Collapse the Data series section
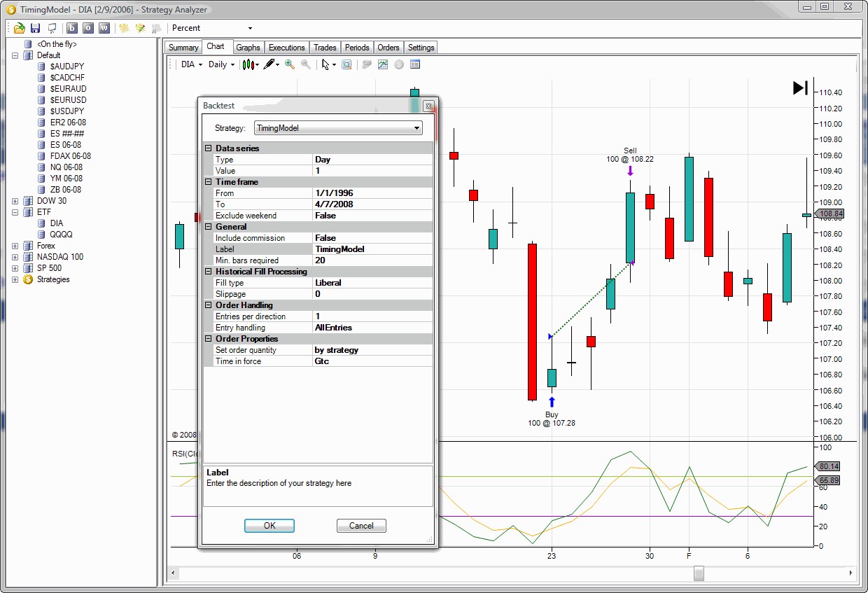 (208, 148)
